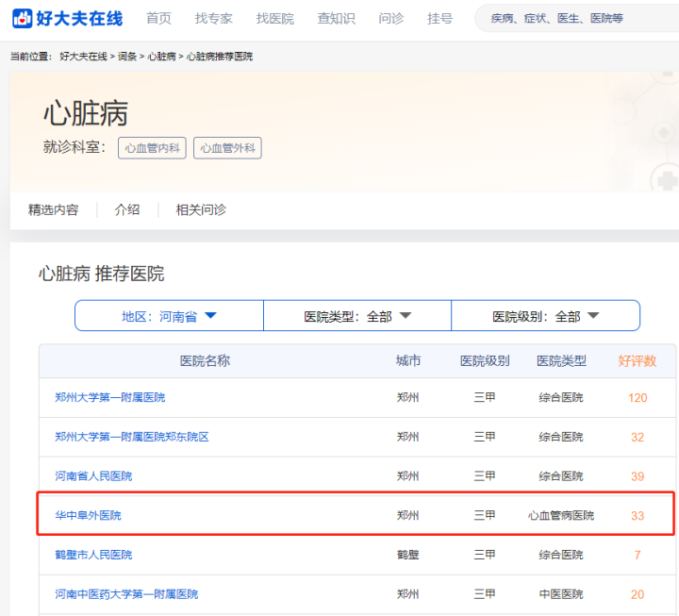Switch to the 精选内容 tab
The image size is (679, 616).
click(x=53, y=209)
